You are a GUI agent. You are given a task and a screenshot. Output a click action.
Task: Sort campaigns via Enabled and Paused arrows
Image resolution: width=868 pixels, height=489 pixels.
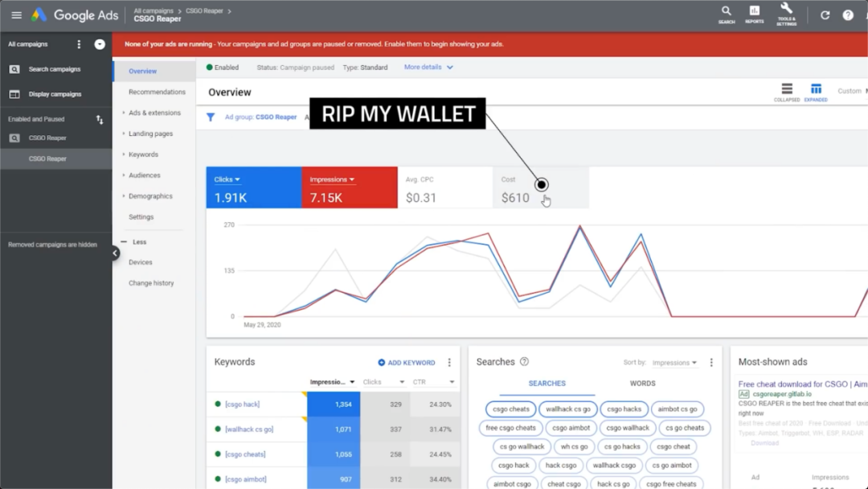[x=100, y=119]
